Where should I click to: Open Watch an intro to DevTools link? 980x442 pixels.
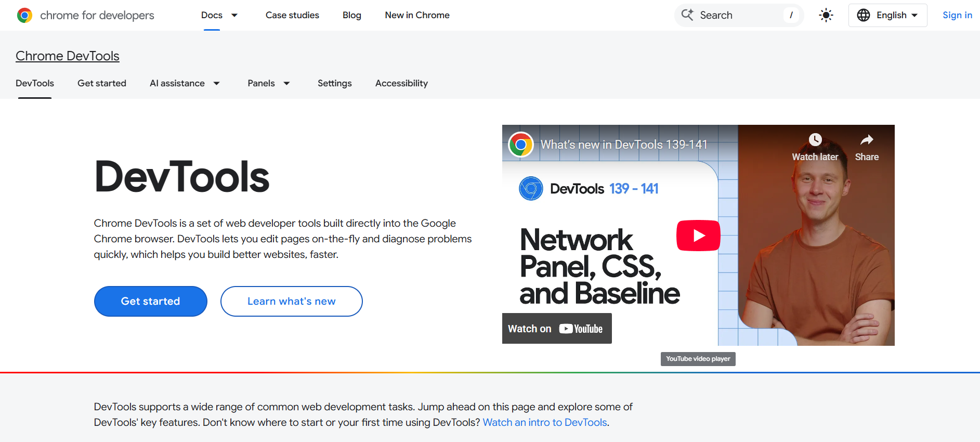(x=545, y=422)
